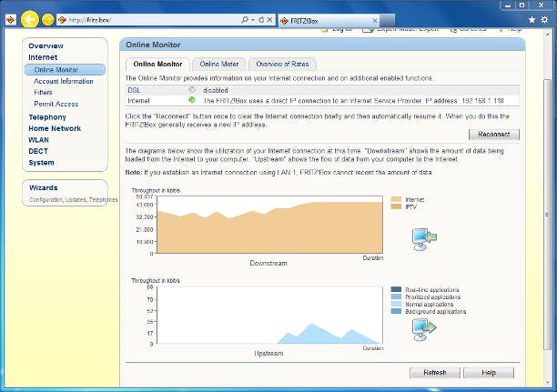This screenshot has height=392, width=557.
Task: Click the Downstream chart label
Action: pos(268,263)
